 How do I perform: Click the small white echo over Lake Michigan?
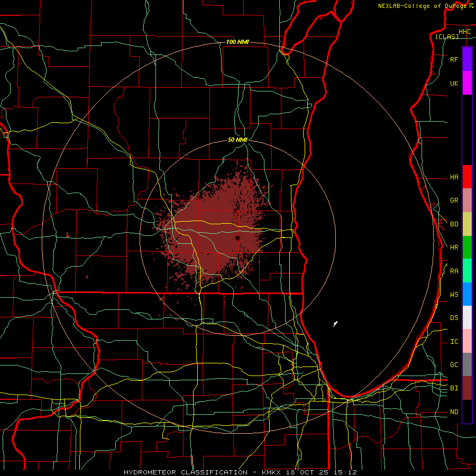tap(335, 324)
